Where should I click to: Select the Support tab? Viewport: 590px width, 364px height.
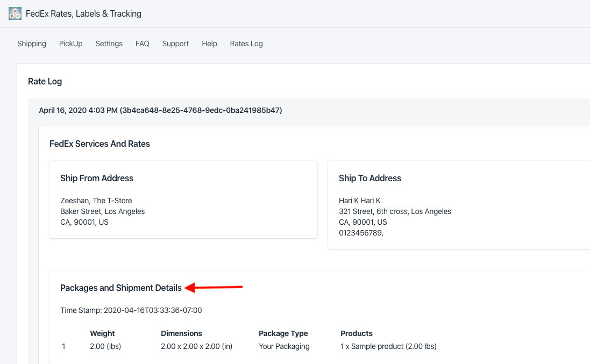point(175,44)
